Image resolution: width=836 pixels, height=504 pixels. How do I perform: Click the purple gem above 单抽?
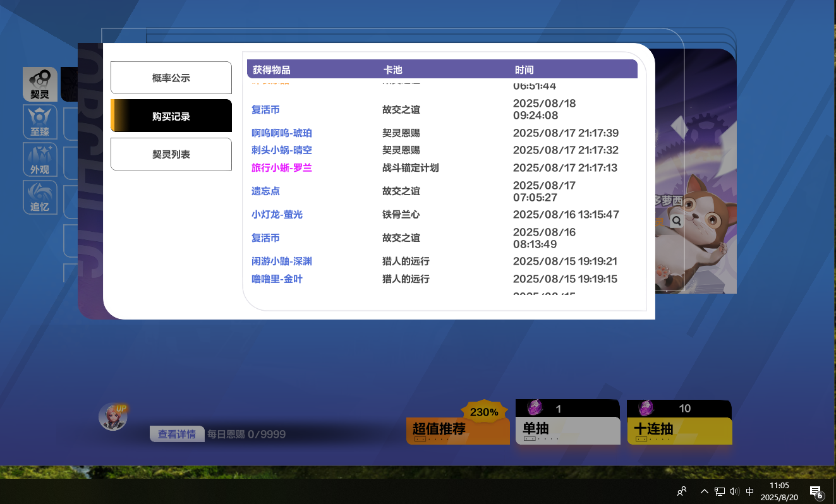point(534,408)
